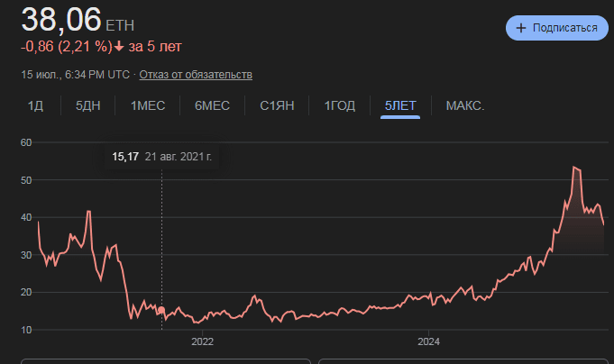Choose the 6МЕС time range tab
This screenshot has height=364, width=614.
[212, 105]
